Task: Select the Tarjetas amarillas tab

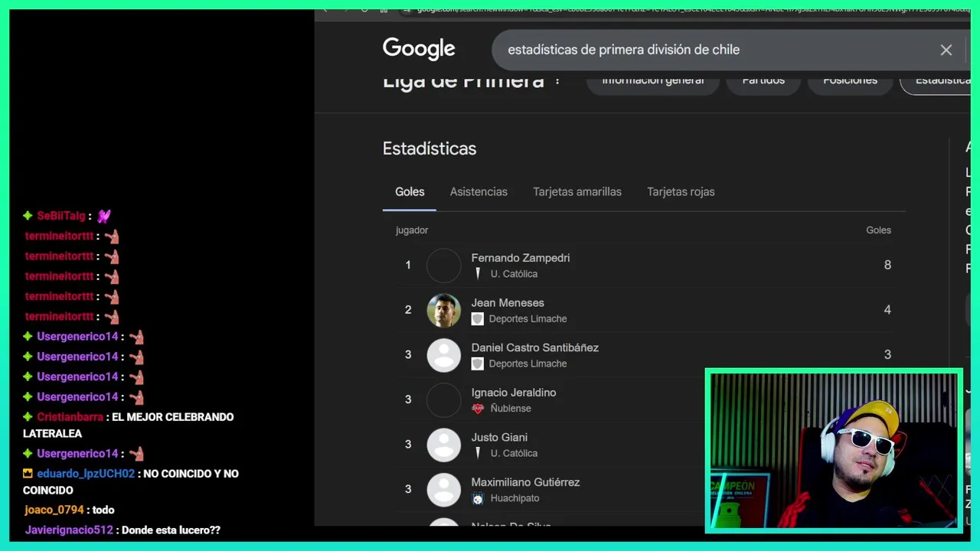Action: pos(577,192)
